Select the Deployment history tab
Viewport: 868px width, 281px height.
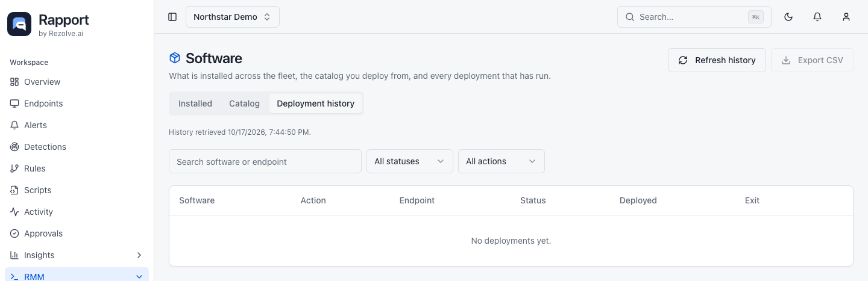point(316,103)
